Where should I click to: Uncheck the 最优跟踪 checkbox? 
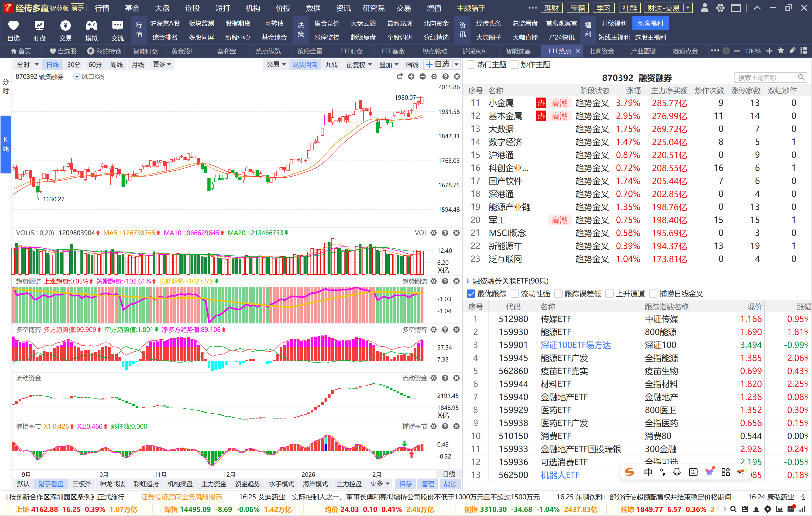471,294
